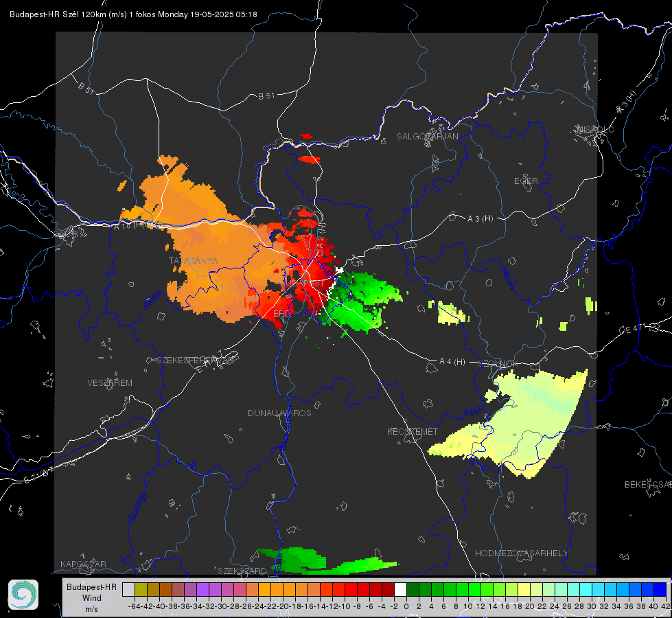Click the ERD town label
This screenshot has width=672, height=618.
click(281, 314)
